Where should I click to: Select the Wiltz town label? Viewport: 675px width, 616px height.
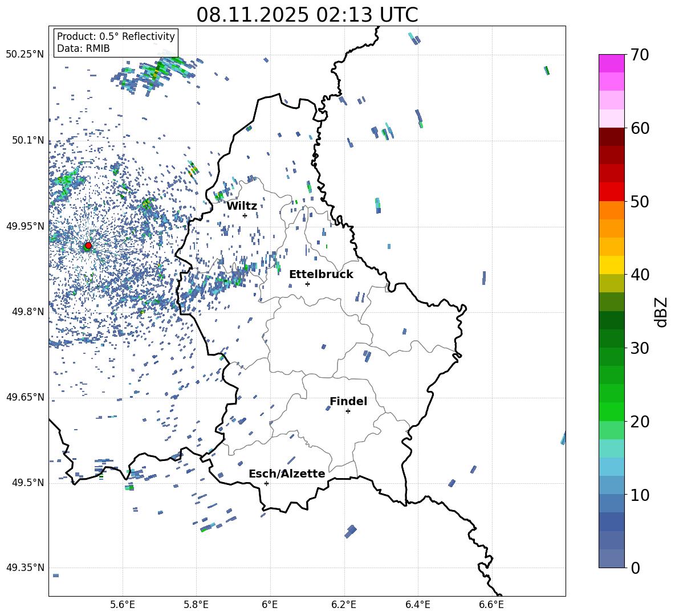[242, 206]
